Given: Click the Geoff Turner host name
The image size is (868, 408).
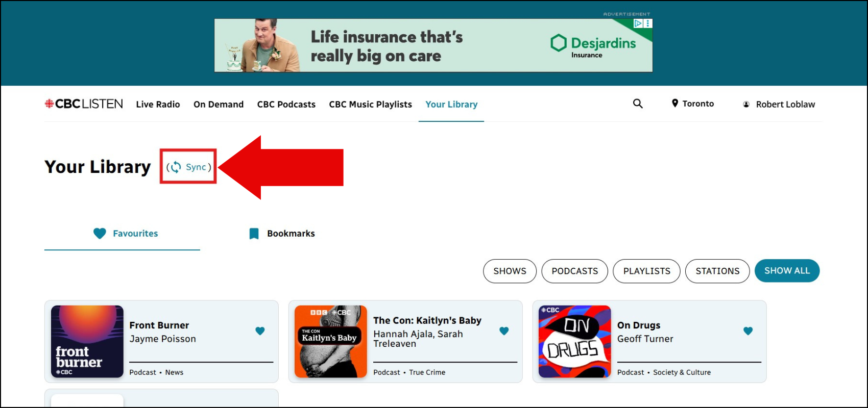Looking at the screenshot, I should point(645,339).
